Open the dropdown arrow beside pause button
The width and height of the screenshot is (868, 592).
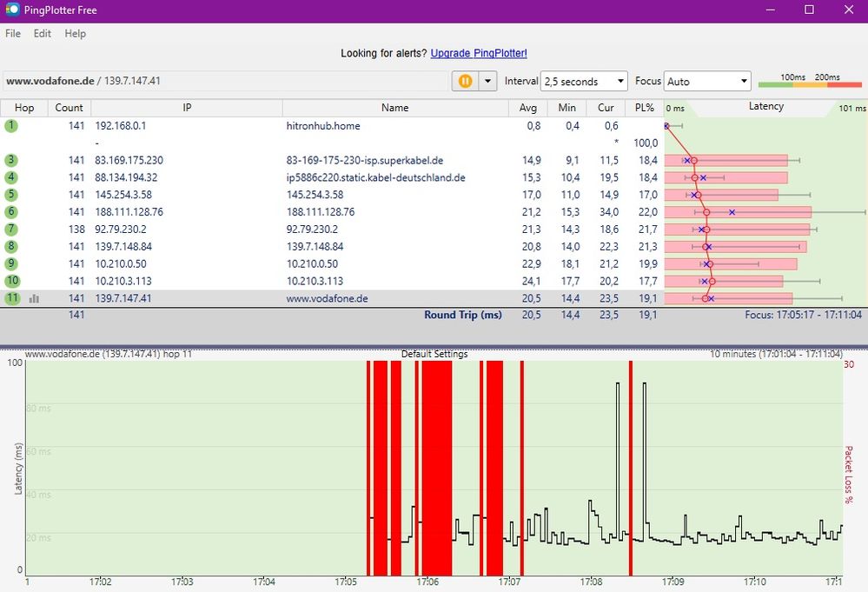coord(487,81)
